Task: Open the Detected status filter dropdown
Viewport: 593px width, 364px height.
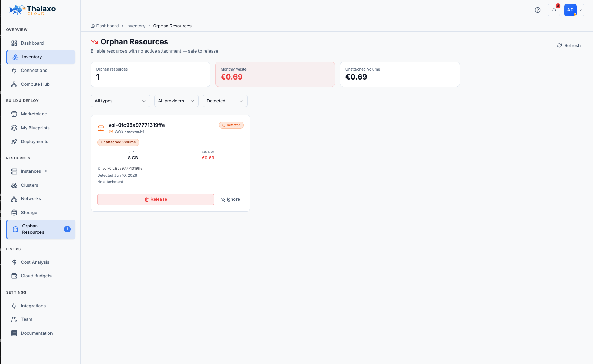Action: [225, 101]
